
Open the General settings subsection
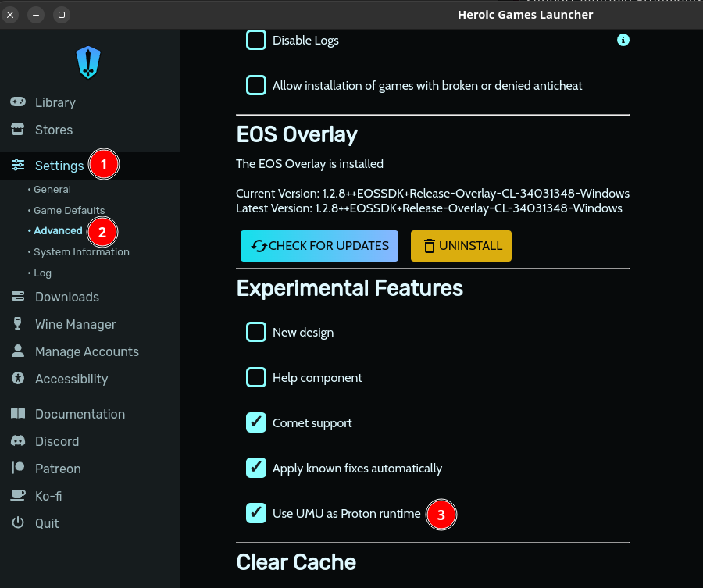click(52, 190)
